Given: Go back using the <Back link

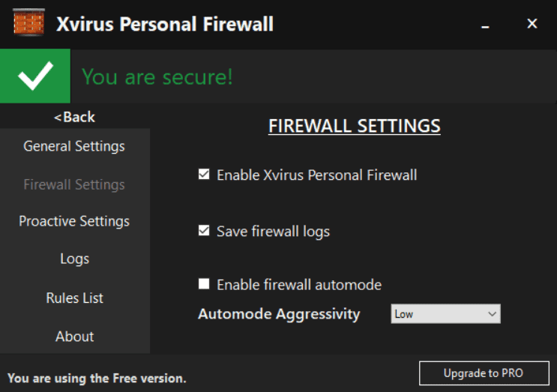Looking at the screenshot, I should coord(75,117).
